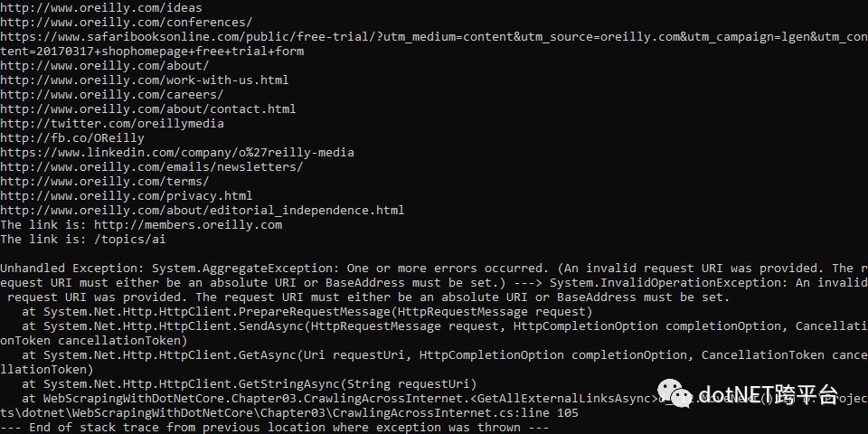Click the emails/newsletters/ URL
Screen dimensions: 868x434
152,166
